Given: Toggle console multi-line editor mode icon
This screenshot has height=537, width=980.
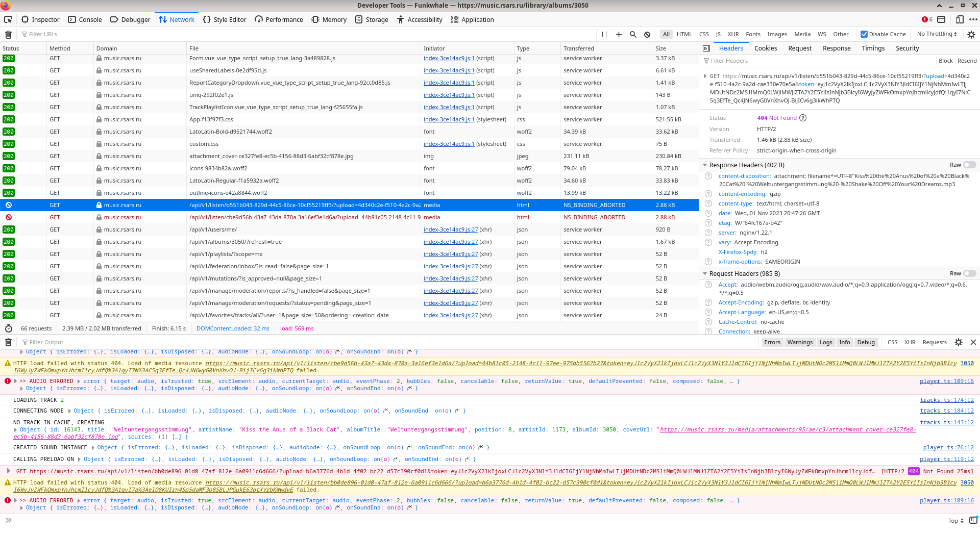Looking at the screenshot, I should click(x=973, y=520).
